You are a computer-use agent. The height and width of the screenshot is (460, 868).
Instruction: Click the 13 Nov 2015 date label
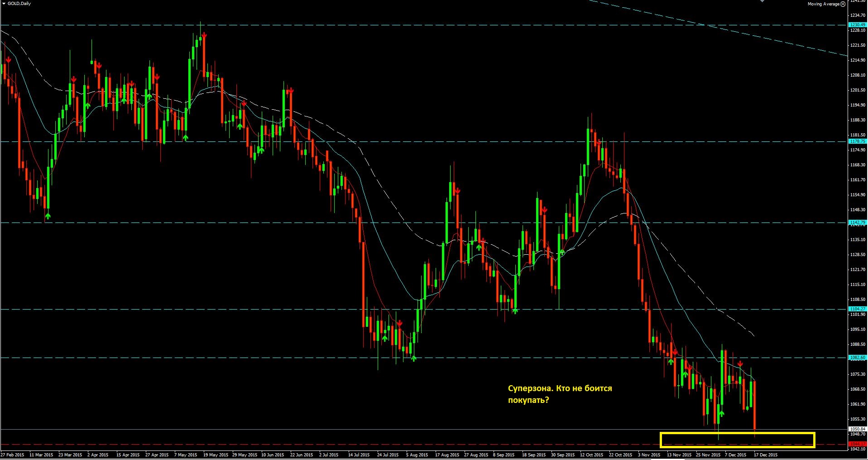[x=679, y=455]
